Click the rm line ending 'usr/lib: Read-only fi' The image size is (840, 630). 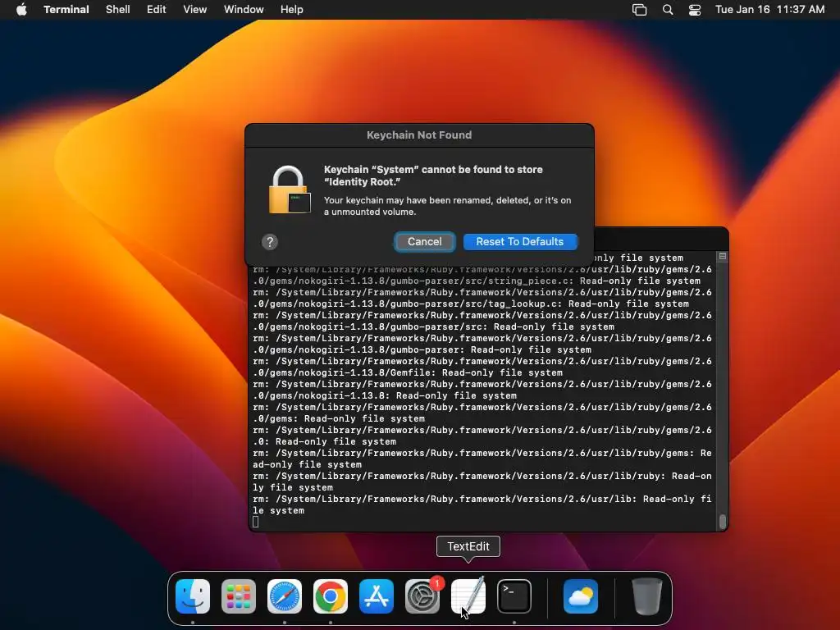482,500
